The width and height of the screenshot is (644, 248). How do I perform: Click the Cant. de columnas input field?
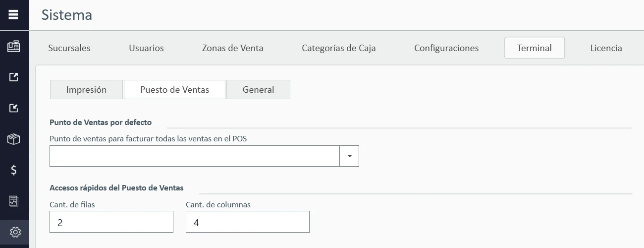pos(248,222)
